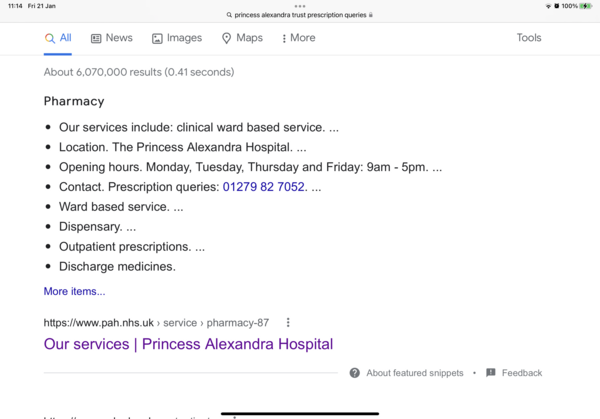The image size is (600, 419).
Task: Click the magnifier icon in address bar
Action: click(229, 15)
